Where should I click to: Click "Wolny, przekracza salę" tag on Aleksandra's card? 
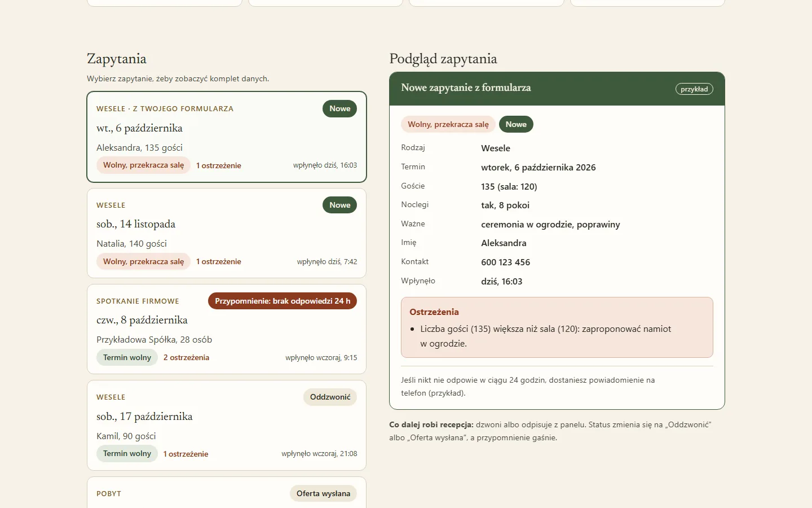tap(143, 165)
